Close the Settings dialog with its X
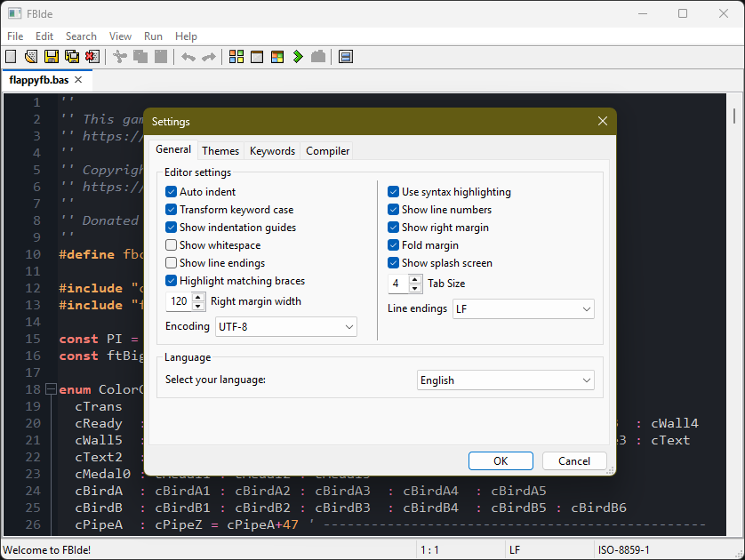The image size is (745, 560). (603, 121)
